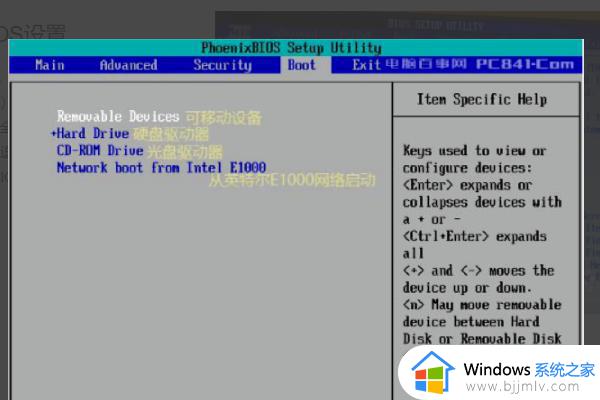Click the 'Keys used to view or' help line
600x400 pixels.
474,151
